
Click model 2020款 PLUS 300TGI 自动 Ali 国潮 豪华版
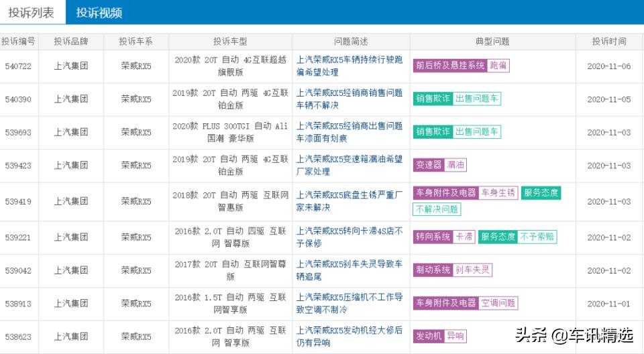tap(230, 132)
